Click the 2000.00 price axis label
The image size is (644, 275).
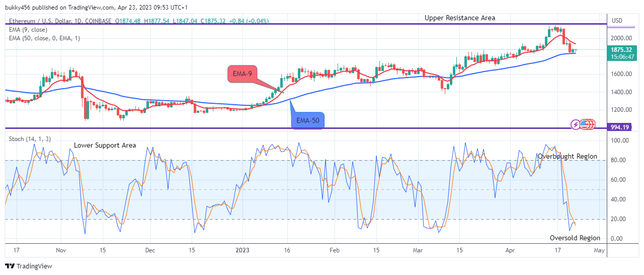click(622, 38)
